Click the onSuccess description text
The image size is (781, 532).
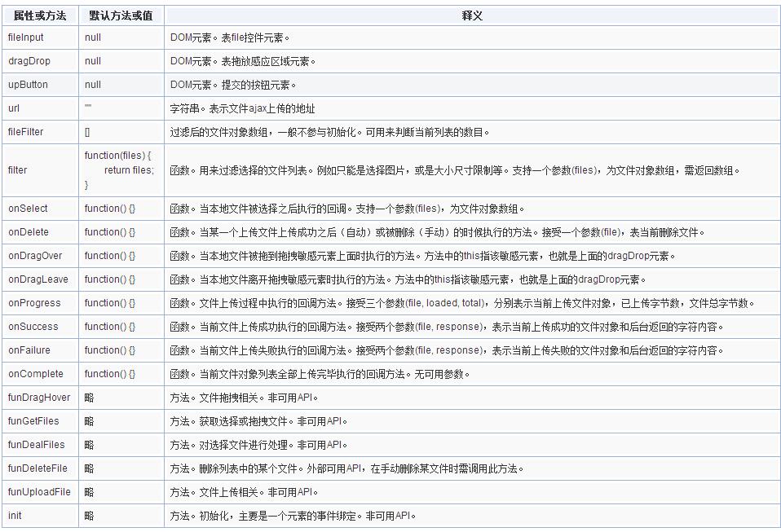[446, 327]
